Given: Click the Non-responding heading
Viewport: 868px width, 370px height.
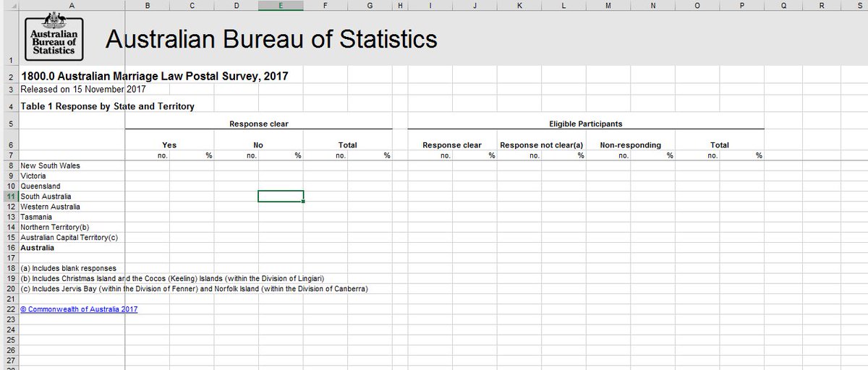Looking at the screenshot, I should click(631, 145).
